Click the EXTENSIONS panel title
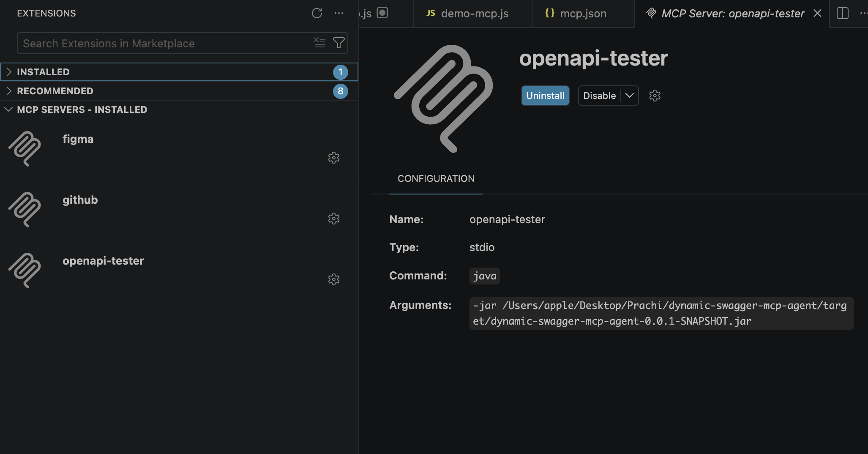Viewport: 868px width, 454px height. tap(46, 13)
